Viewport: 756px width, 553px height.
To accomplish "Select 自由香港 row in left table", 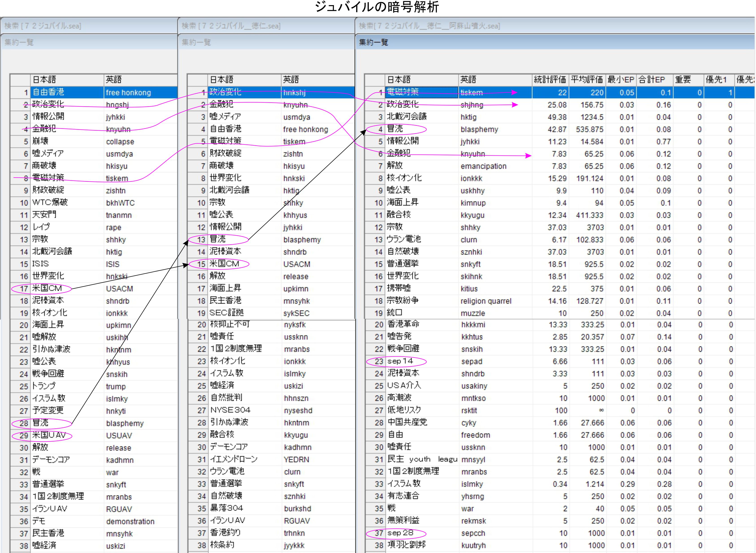I will [49, 92].
